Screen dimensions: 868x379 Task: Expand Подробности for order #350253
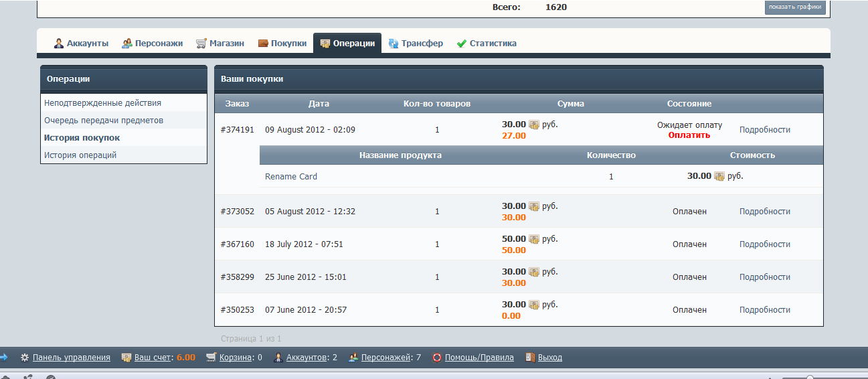(x=764, y=310)
